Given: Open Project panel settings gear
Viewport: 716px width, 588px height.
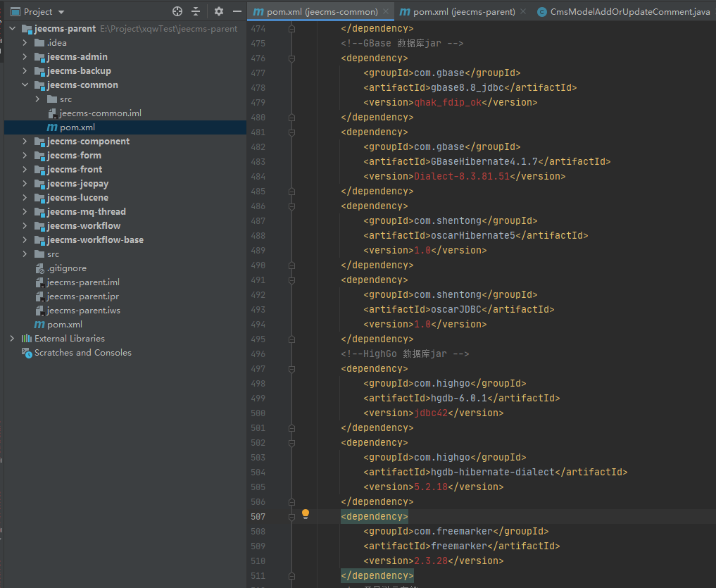Looking at the screenshot, I should (x=218, y=12).
